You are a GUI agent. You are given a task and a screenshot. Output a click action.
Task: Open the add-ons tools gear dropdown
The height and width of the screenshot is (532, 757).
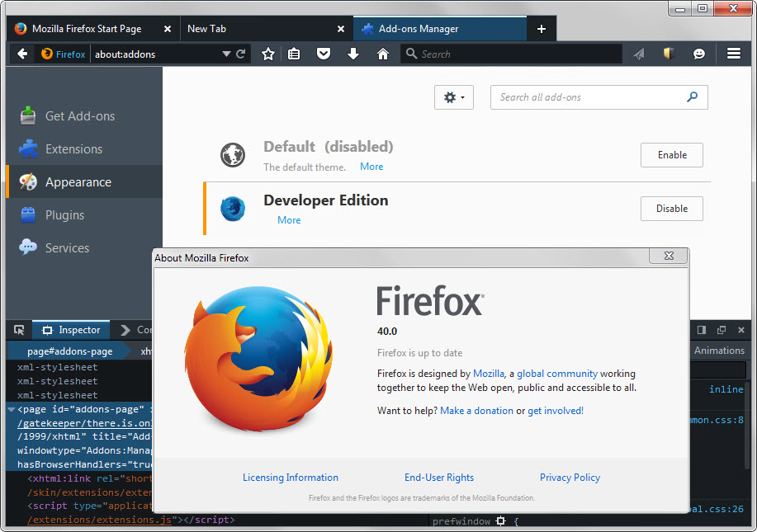[454, 97]
